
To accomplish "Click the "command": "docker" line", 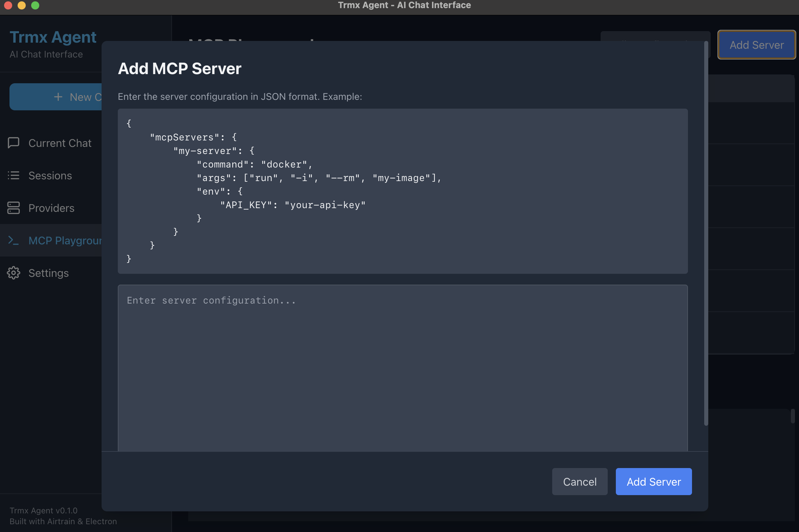I will tap(254, 164).
